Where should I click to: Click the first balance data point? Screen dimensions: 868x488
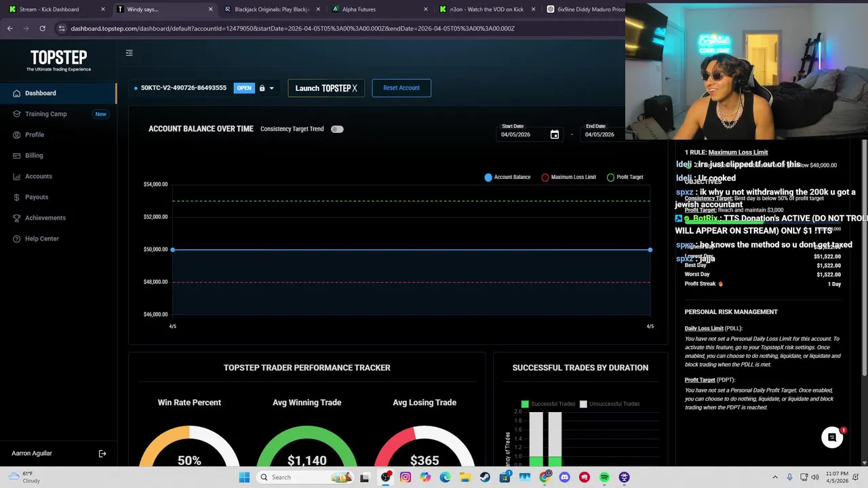pyautogui.click(x=172, y=249)
